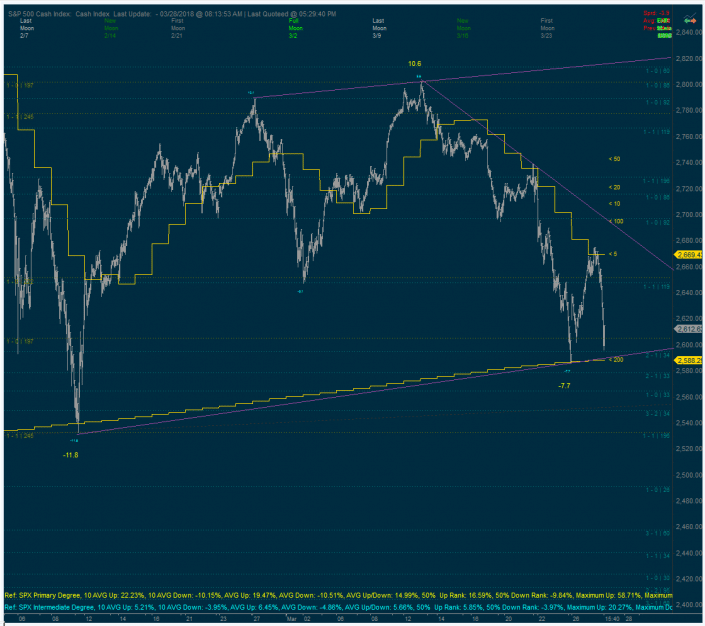Click the 15:40 time label on the axis
This screenshot has height=626, width=705.
(612, 619)
